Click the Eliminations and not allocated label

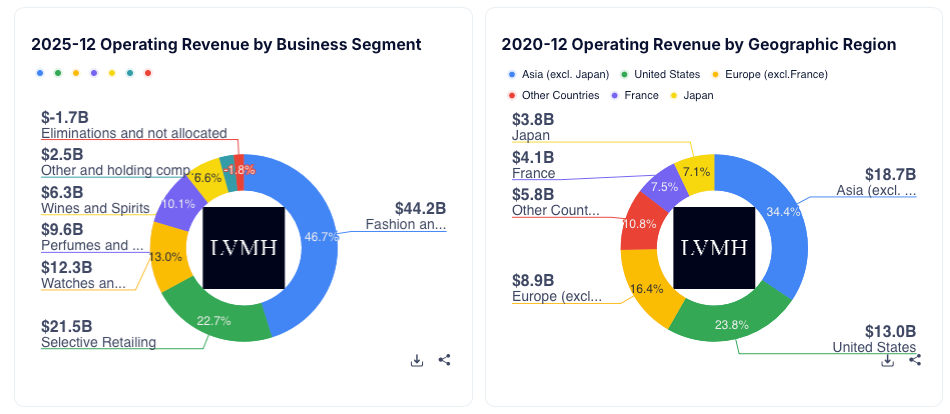134,133
